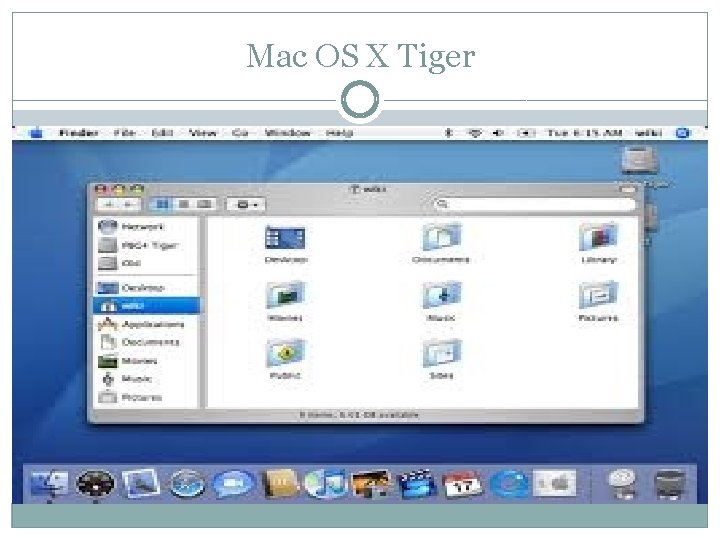This screenshot has height=540, width=720.
Task: Open Finder from the Dock
Action: [49, 484]
